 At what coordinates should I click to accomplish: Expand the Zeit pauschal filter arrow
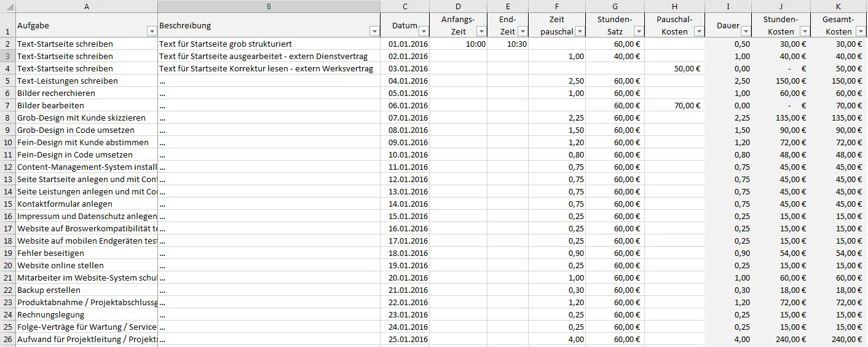tap(580, 32)
